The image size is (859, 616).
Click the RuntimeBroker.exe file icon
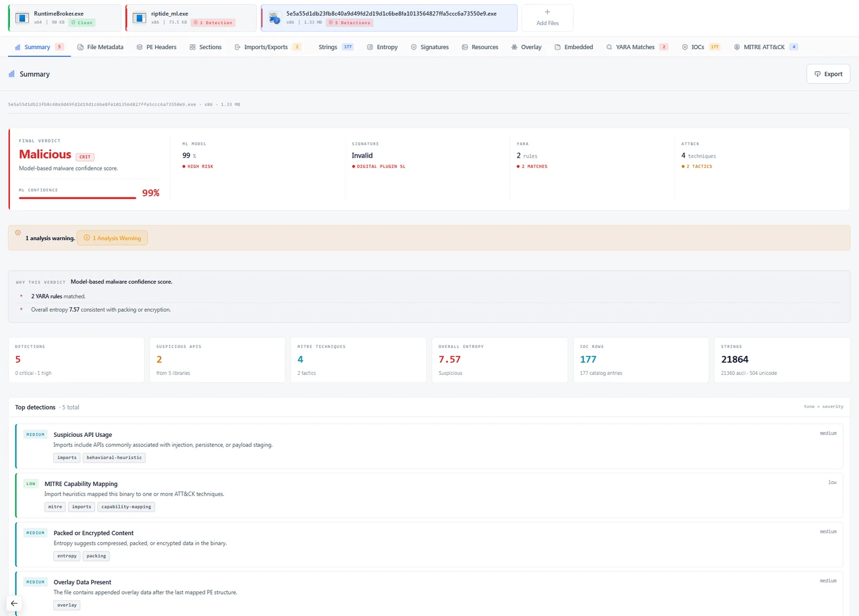(22, 18)
